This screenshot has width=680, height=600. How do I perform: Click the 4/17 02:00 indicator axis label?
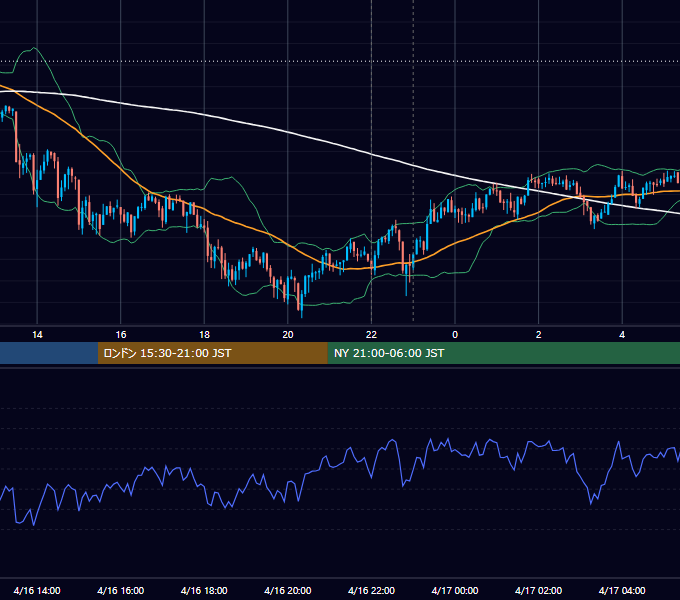(x=538, y=590)
